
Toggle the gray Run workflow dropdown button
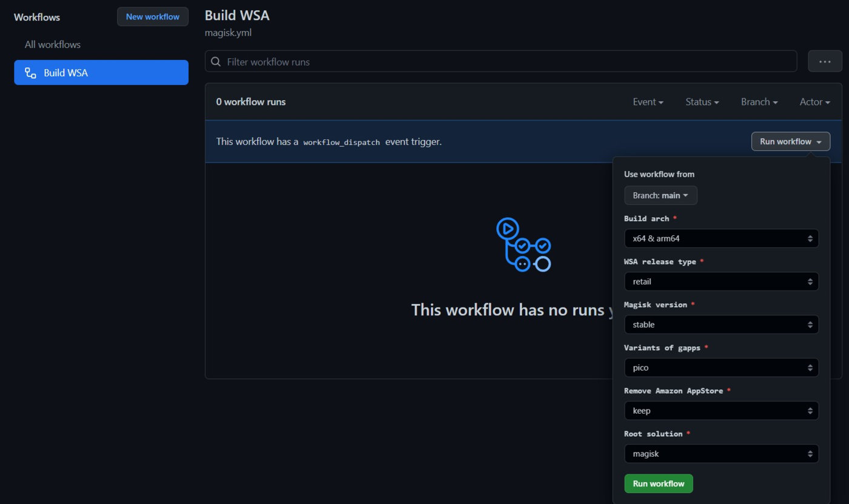tap(791, 141)
